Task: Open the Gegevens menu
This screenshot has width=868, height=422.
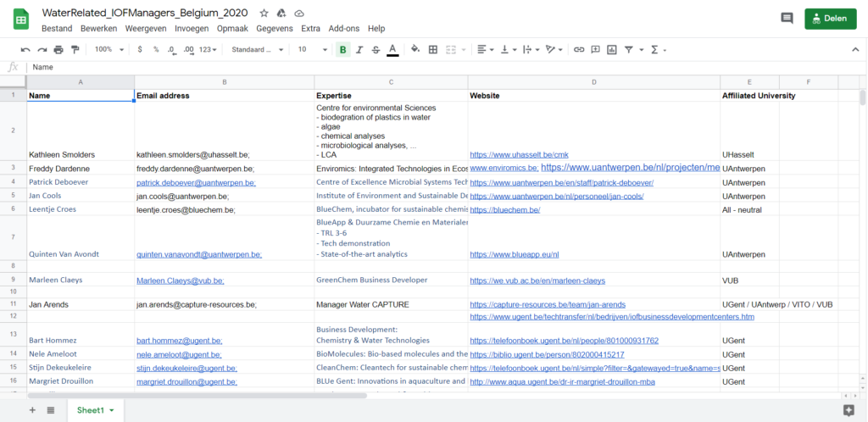Action: (275, 29)
